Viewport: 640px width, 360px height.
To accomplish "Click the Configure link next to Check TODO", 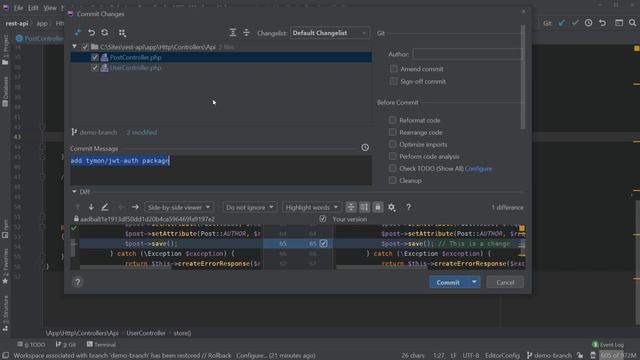I will tap(478, 169).
